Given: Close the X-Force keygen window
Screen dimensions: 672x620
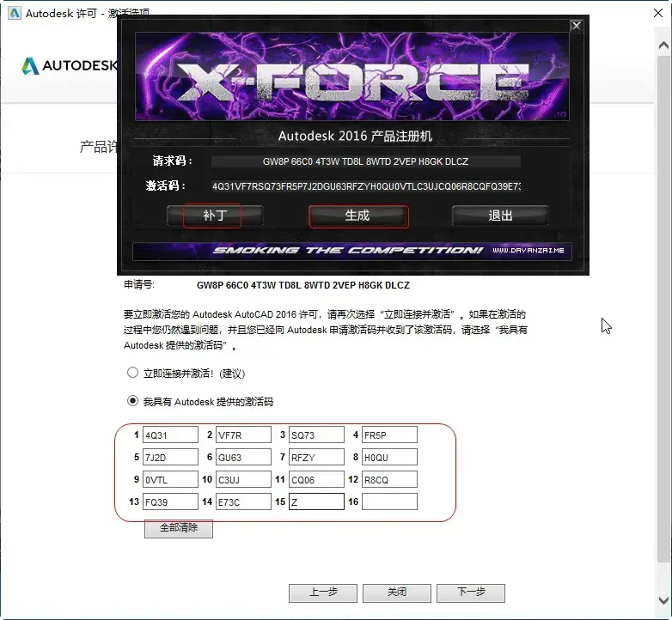Looking at the screenshot, I should point(577,26).
